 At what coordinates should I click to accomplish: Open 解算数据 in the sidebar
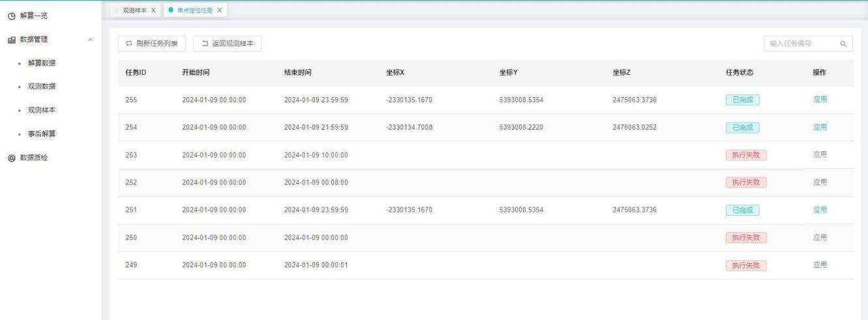click(x=41, y=63)
